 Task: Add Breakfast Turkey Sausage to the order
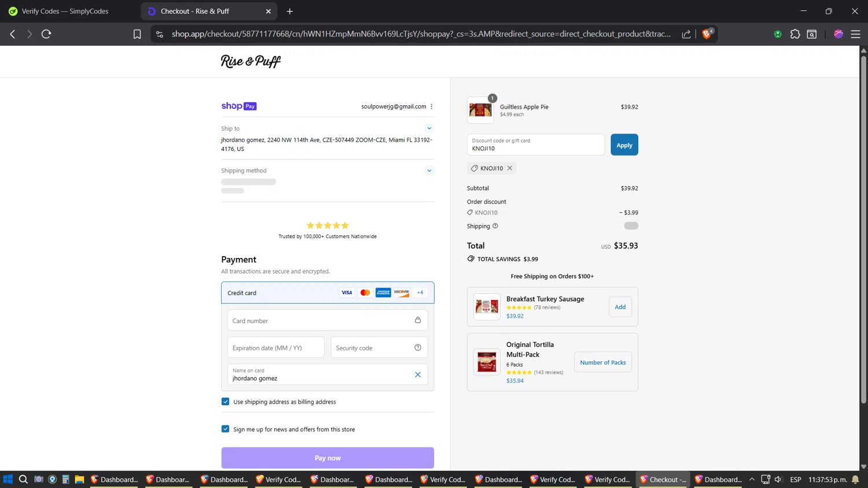coord(620,306)
